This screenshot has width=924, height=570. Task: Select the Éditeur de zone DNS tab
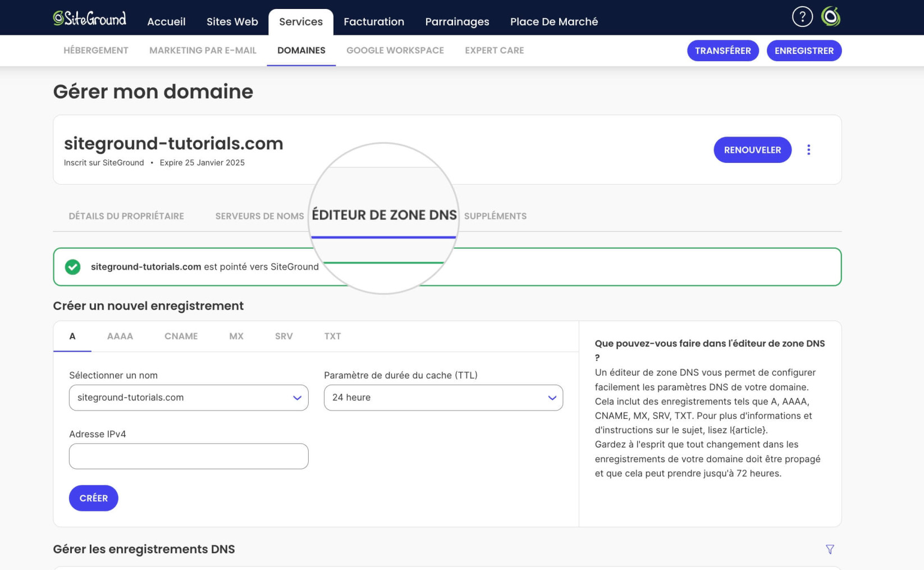(384, 216)
